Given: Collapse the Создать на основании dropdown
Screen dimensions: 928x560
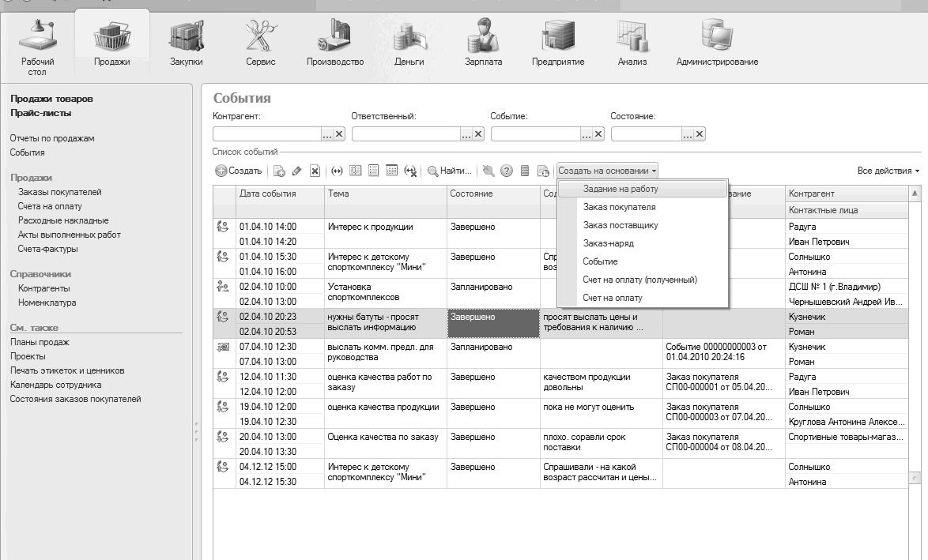Looking at the screenshot, I should 607,171.
